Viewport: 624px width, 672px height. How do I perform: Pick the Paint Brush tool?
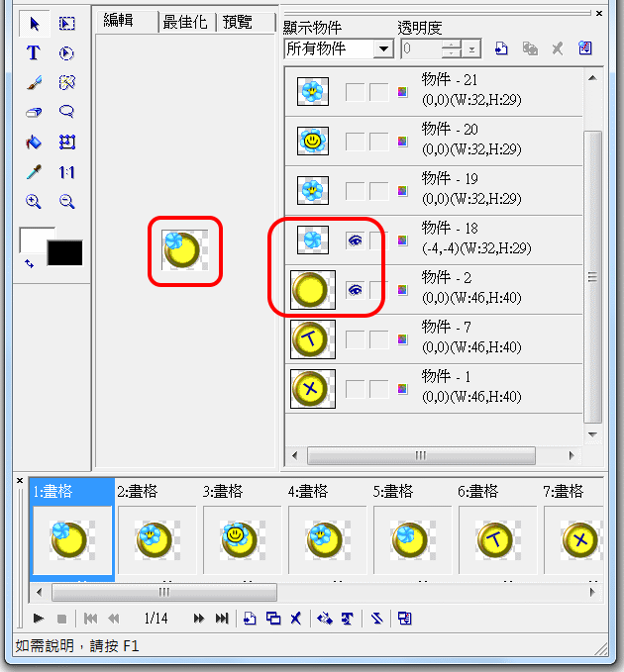(x=34, y=83)
